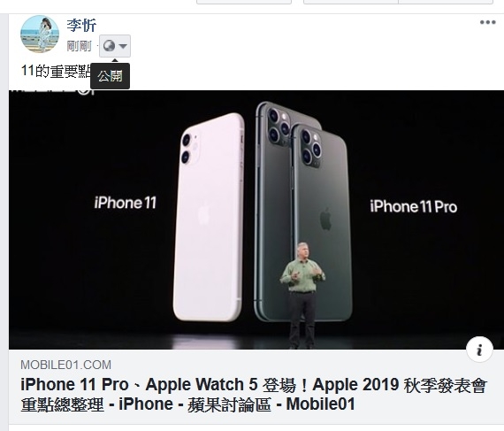The width and height of the screenshot is (504, 431).
Task: Open the iPhone 11 Pro, Apple Watch 5 headline
Action: click(254, 395)
